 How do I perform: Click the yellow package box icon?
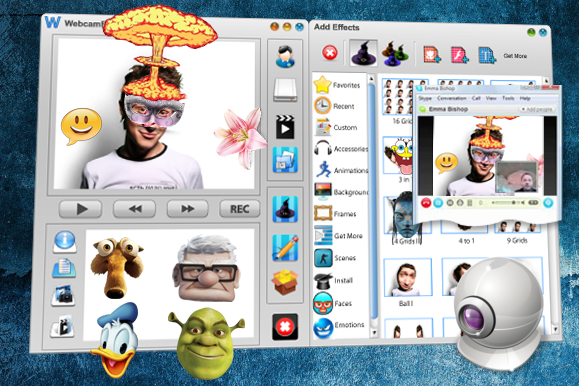(x=285, y=282)
